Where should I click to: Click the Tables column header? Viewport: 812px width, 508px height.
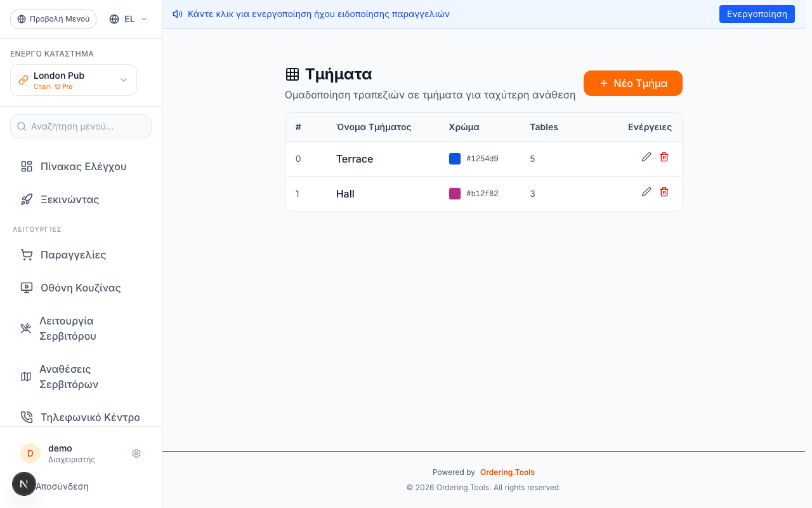(x=544, y=127)
